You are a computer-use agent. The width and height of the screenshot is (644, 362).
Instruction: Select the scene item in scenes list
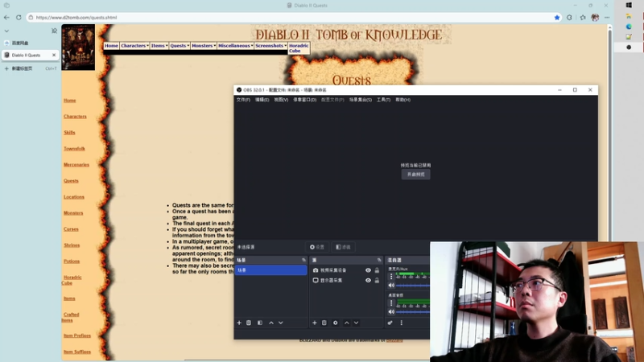click(270, 270)
